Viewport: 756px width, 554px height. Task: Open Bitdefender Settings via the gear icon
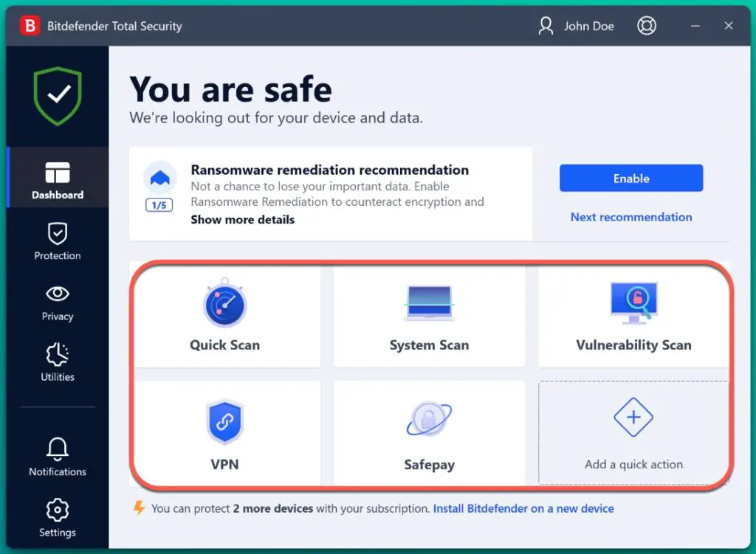(x=57, y=516)
